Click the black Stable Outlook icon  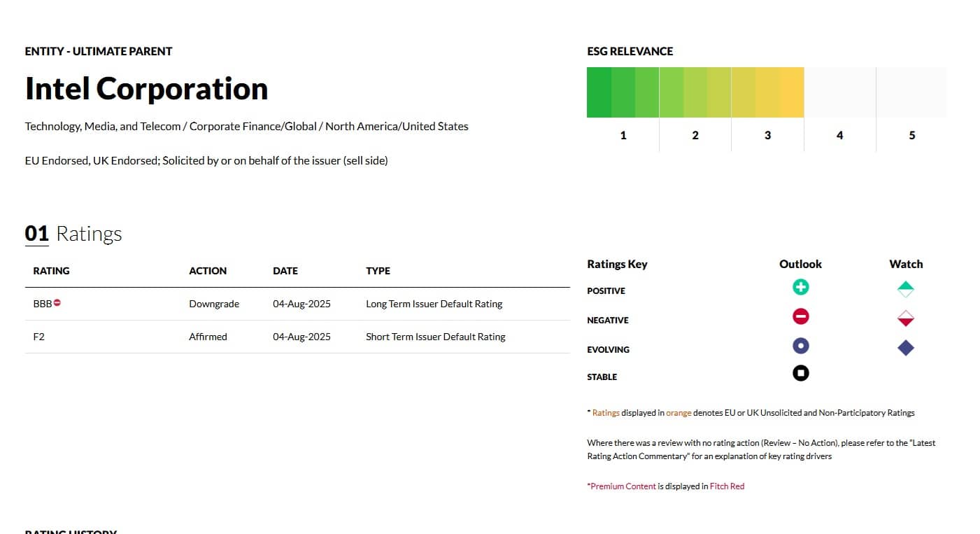point(801,373)
